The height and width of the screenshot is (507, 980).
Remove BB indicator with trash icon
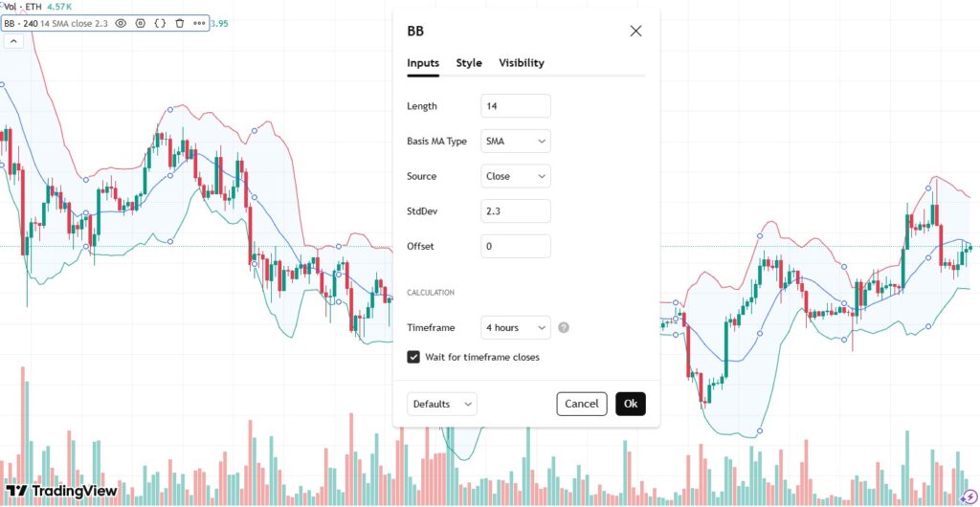click(179, 22)
